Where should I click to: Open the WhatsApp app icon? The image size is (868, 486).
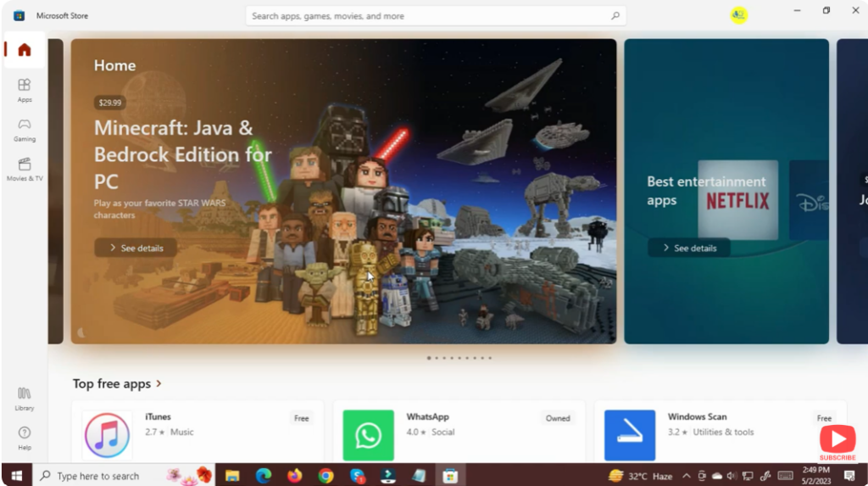[x=368, y=435]
